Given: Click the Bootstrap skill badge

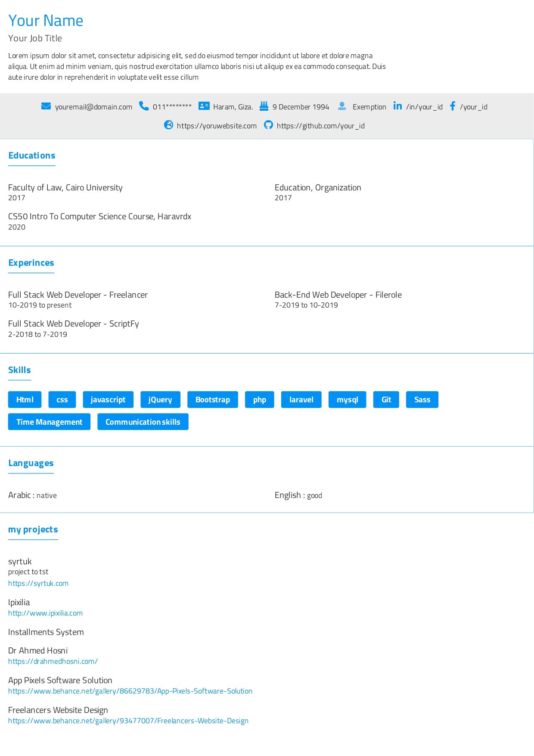Looking at the screenshot, I should [212, 400].
